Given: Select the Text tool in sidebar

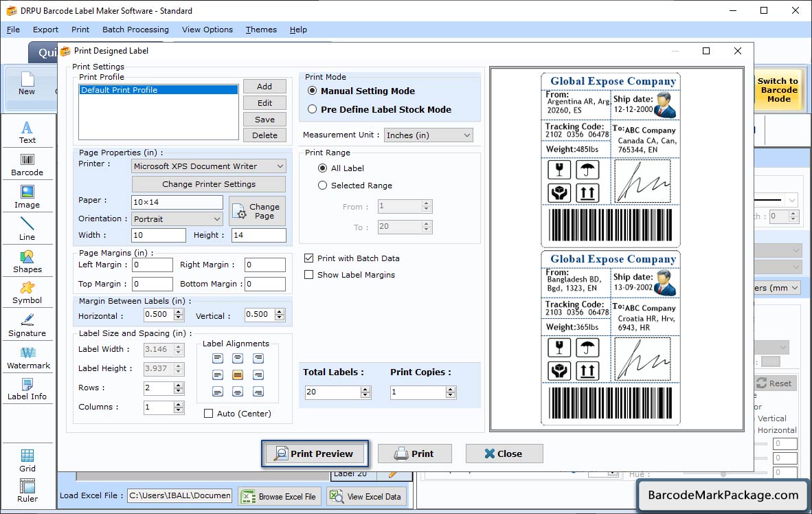Looking at the screenshot, I should tap(27, 132).
